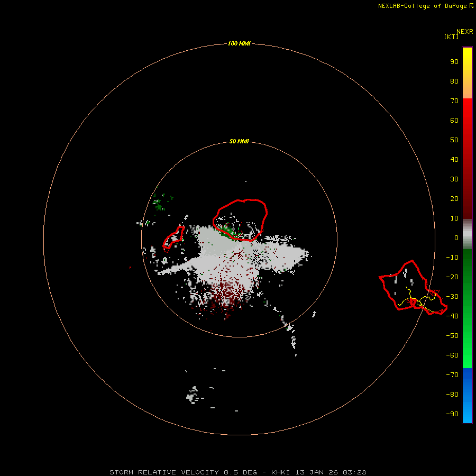Viewport: 476px width, 476px height.
Task: Click the dark red outbound velocity area south of center
Action: tap(225, 296)
